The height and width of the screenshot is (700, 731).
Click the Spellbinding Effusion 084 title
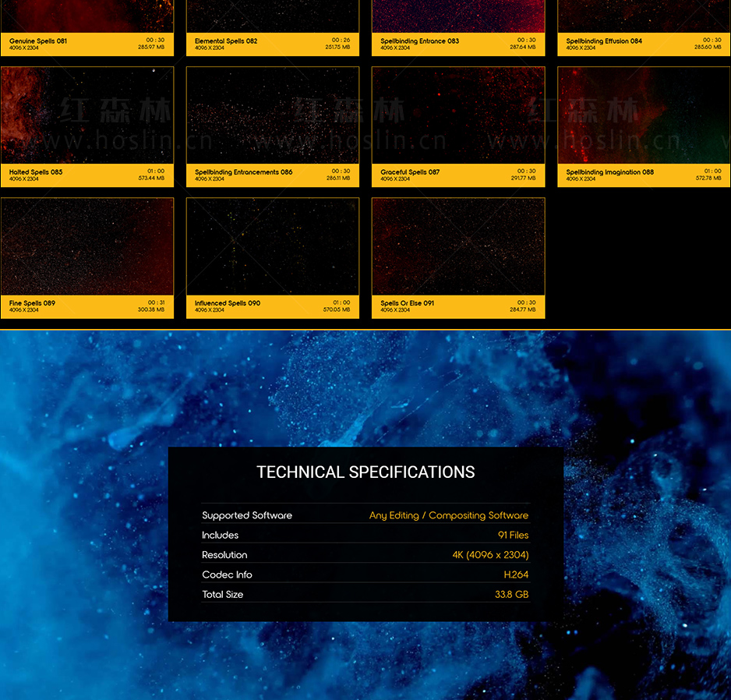tap(604, 41)
